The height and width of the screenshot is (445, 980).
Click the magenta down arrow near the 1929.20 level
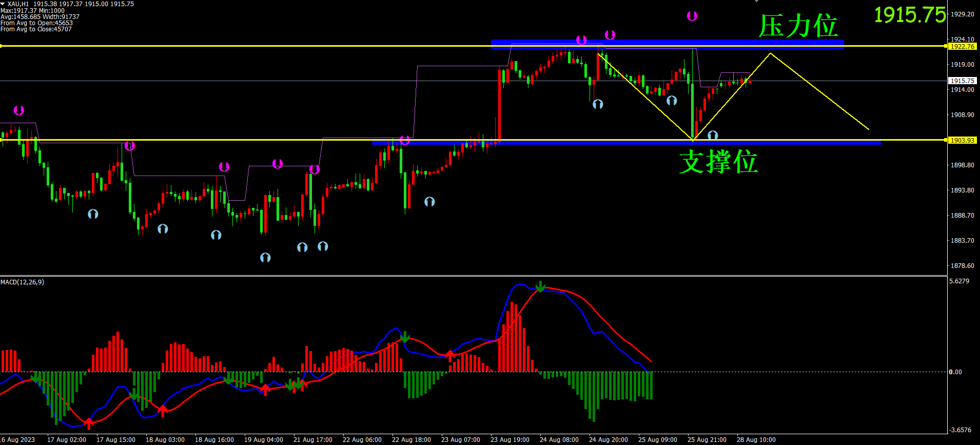pos(692,16)
